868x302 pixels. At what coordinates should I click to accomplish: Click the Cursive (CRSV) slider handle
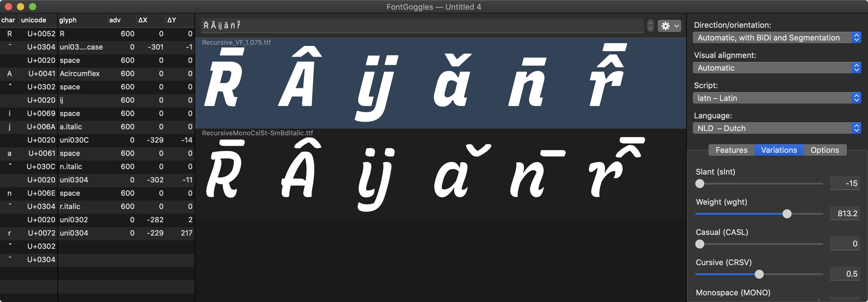759,274
